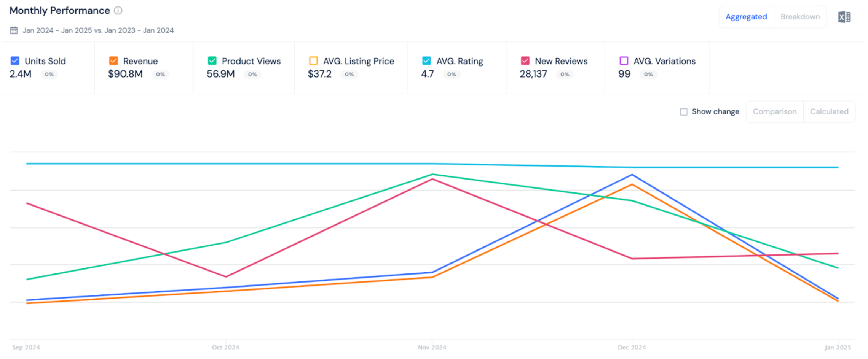The image size is (868, 359).
Task: Click the Revenue $90.8M value
Action: click(x=125, y=74)
